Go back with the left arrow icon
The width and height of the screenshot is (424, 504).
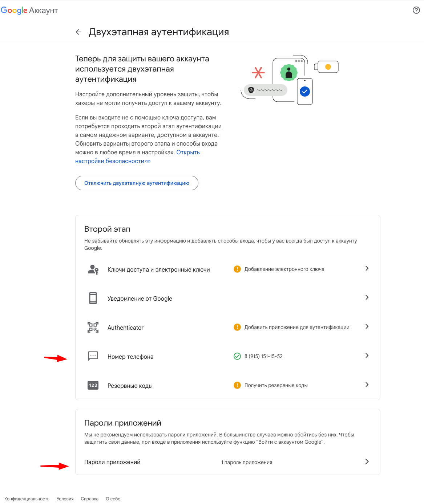(x=78, y=32)
